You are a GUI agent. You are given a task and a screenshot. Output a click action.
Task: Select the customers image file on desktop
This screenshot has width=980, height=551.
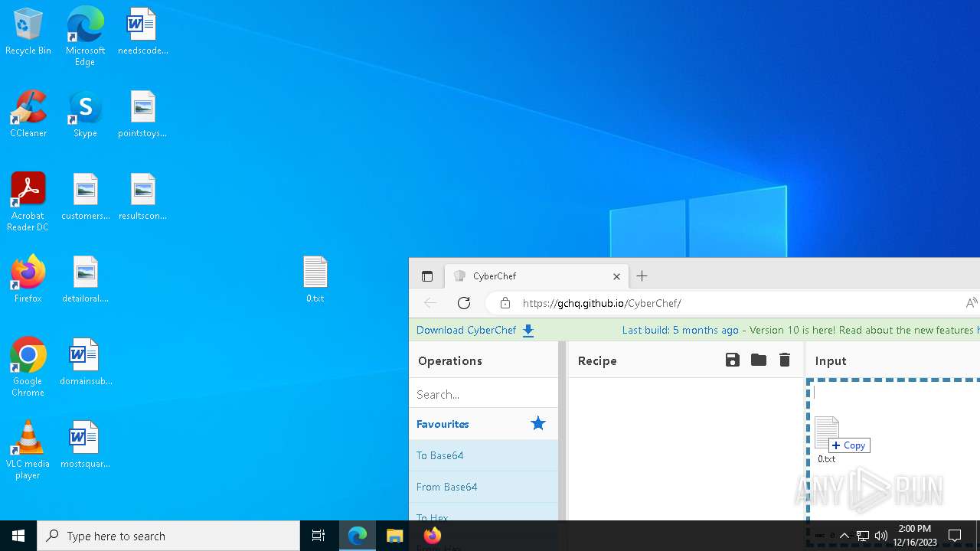(85, 197)
